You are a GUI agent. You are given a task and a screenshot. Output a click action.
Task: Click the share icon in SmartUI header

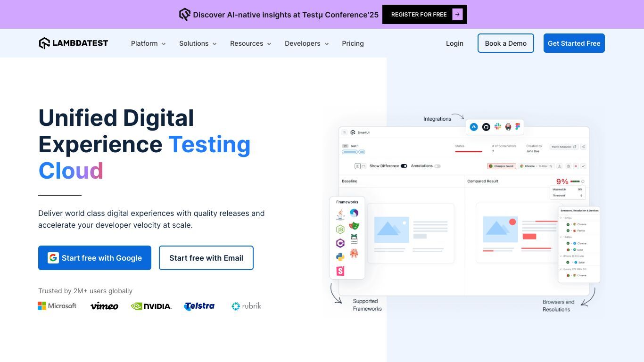coord(583,147)
